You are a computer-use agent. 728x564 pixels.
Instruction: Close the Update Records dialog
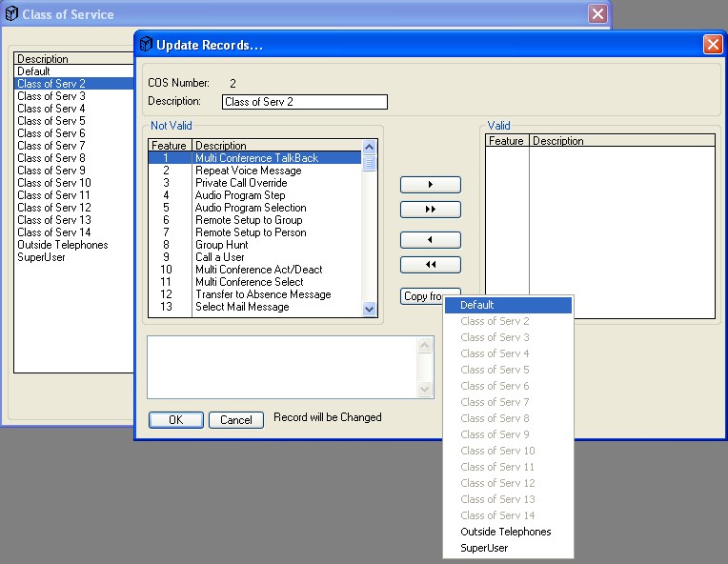click(x=712, y=45)
